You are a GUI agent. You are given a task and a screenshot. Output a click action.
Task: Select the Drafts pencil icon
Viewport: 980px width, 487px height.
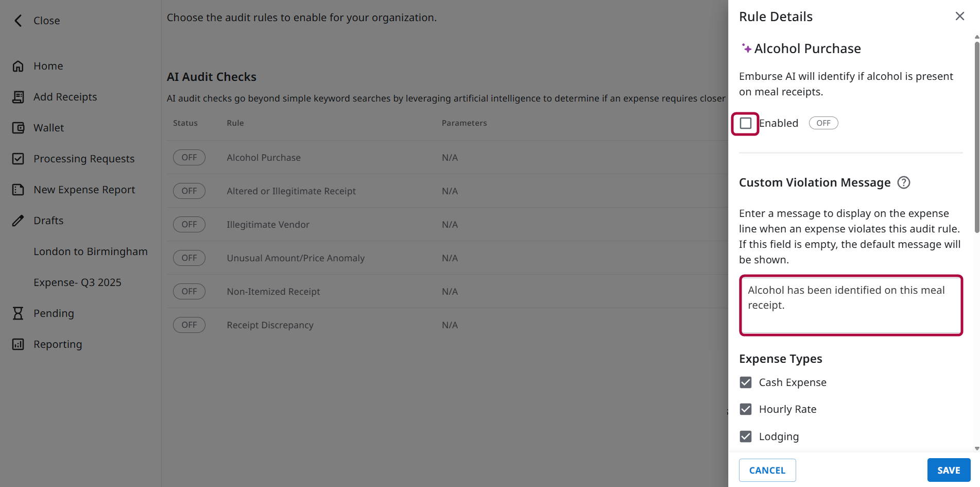pyautogui.click(x=18, y=221)
